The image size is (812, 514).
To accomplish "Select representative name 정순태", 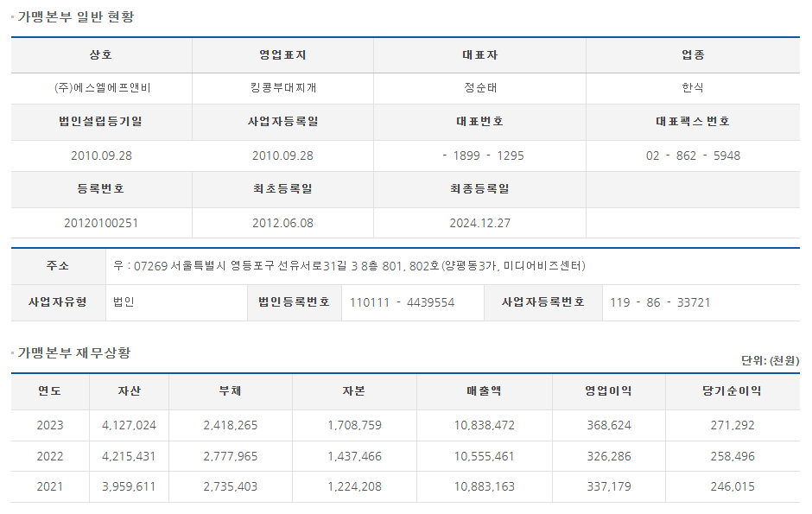I will [480, 87].
